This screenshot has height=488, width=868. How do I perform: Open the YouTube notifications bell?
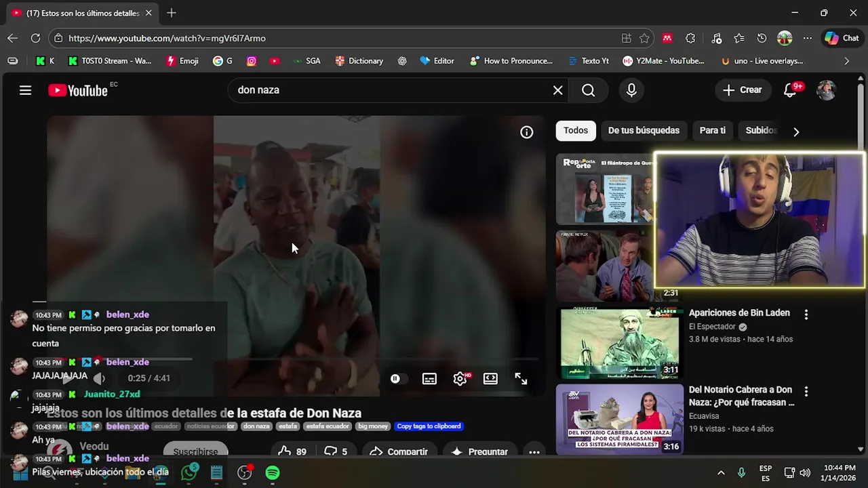click(791, 89)
